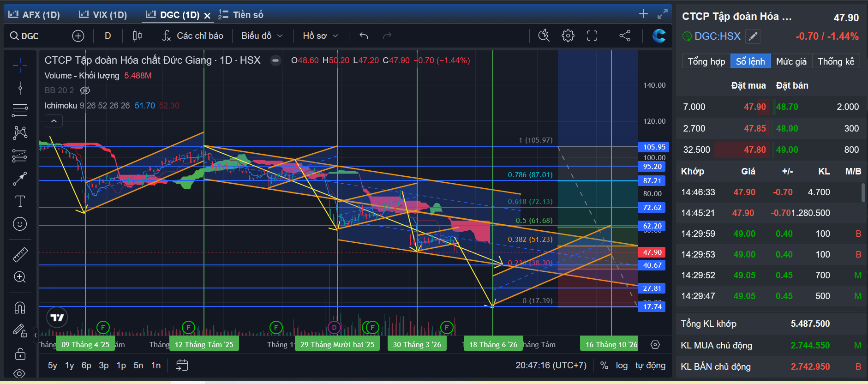Collapse the indicator legend arrow
868x384 pixels.
click(x=54, y=121)
